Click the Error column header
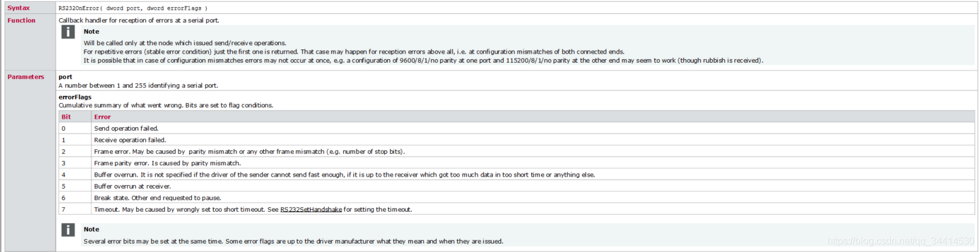 (x=103, y=117)
